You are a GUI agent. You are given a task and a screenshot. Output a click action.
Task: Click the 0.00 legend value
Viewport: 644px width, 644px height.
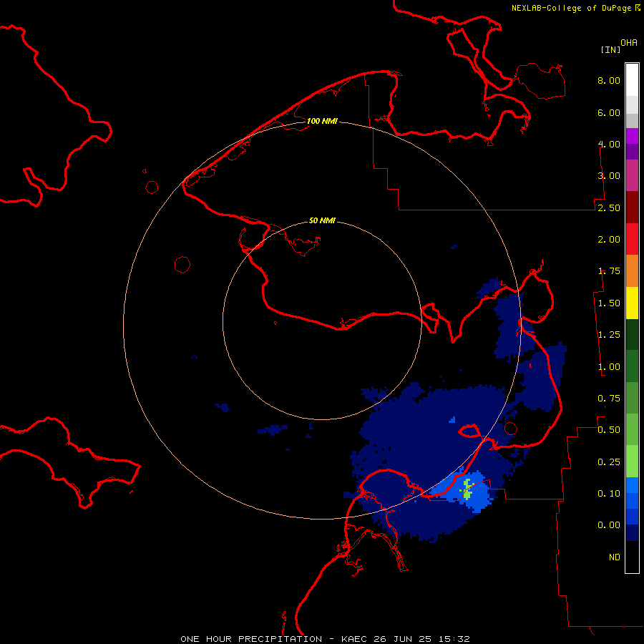pyautogui.click(x=609, y=525)
